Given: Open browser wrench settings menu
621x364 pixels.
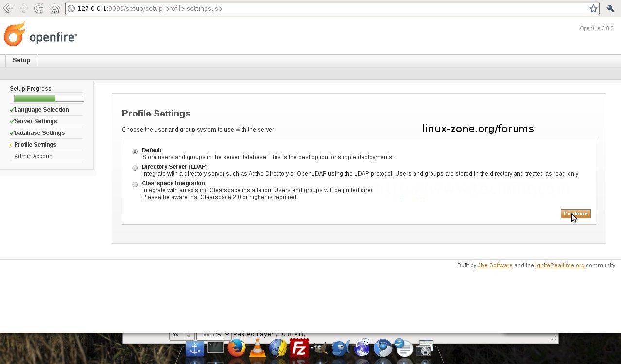Looking at the screenshot, I should (610, 8).
